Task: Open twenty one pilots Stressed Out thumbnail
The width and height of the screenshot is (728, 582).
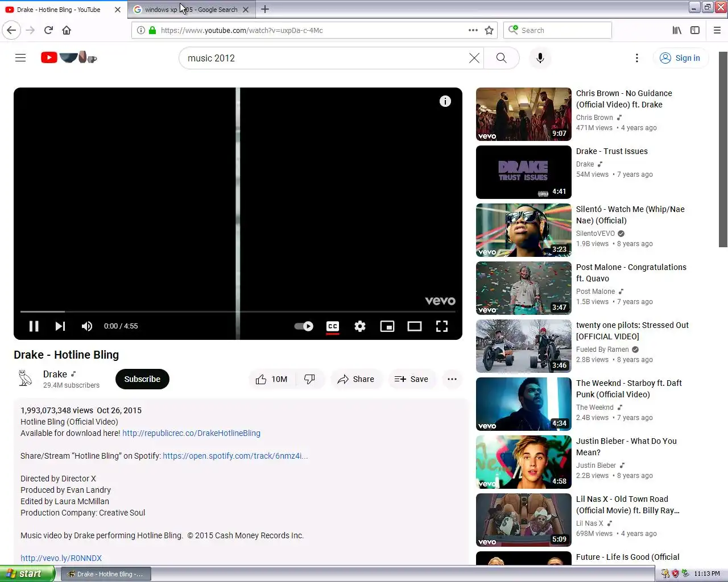Action: [x=523, y=346]
